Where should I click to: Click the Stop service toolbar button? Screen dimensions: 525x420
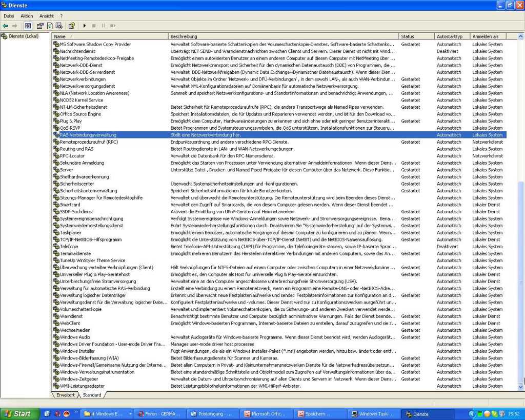94,26
